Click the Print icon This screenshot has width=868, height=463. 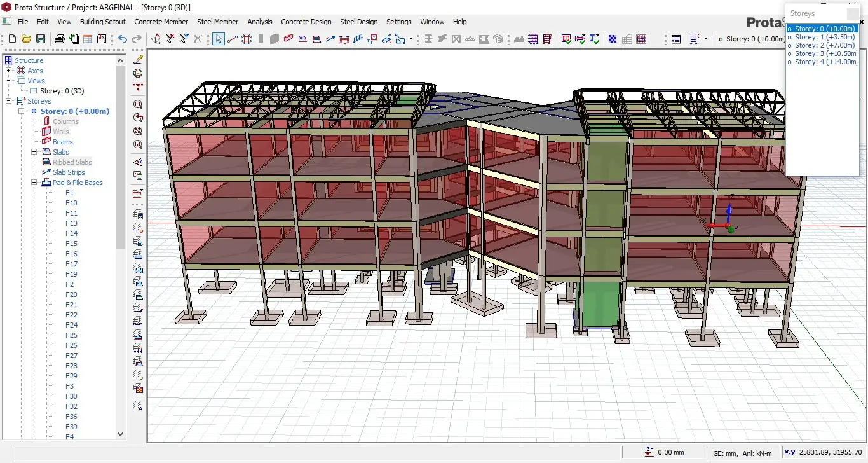60,39
